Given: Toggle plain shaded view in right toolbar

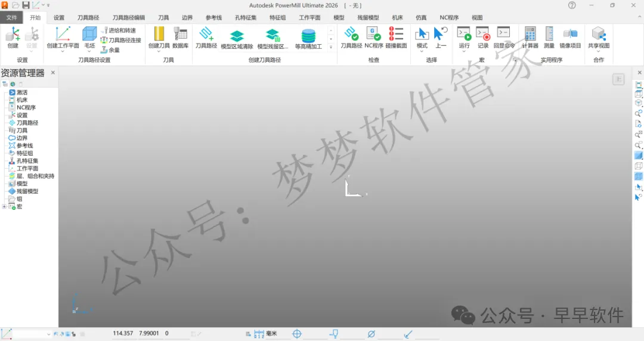Looking at the screenshot, I should [x=638, y=156].
